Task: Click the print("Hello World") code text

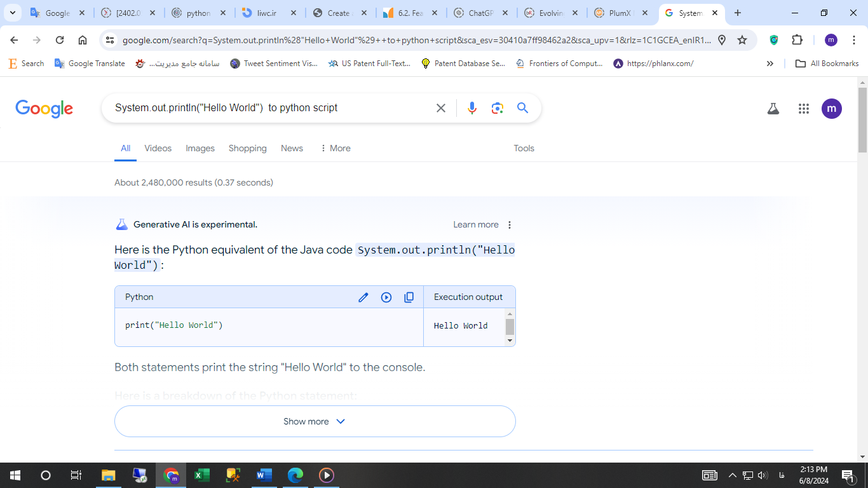Action: pos(174,325)
